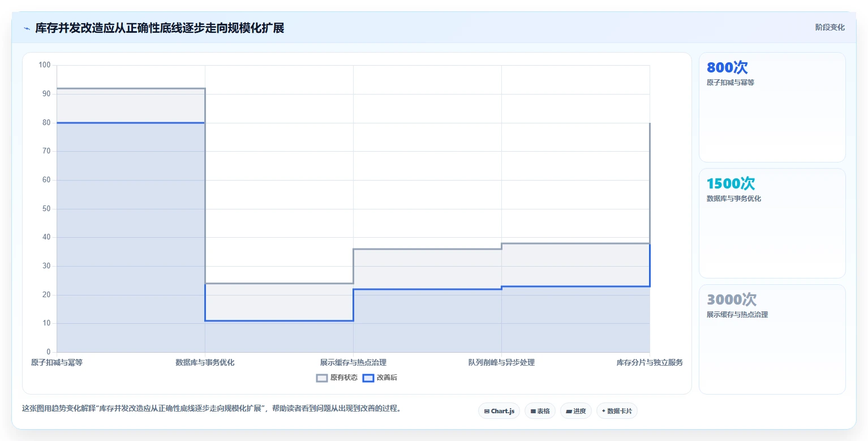Open the 3000次 展示缓存与热点治理 card
Viewport: 868px width, 441px height.
click(x=772, y=339)
